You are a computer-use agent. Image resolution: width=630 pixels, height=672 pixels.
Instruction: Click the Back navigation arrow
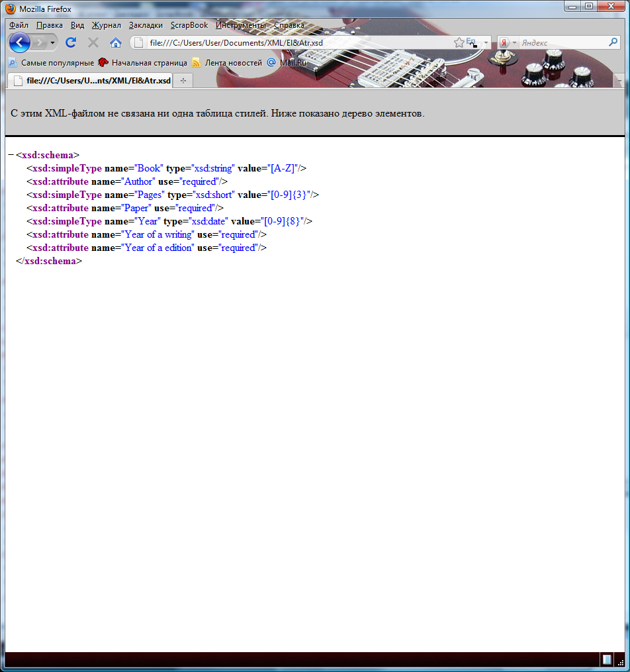tap(20, 42)
